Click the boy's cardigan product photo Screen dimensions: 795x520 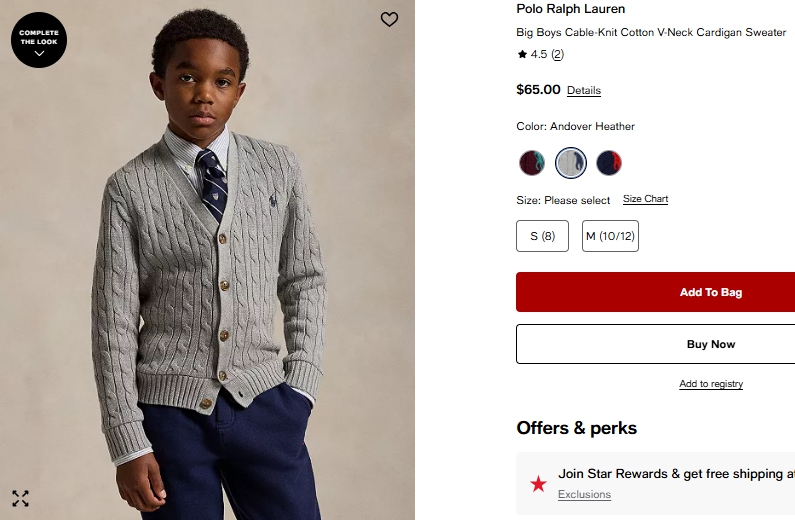click(x=210, y=280)
